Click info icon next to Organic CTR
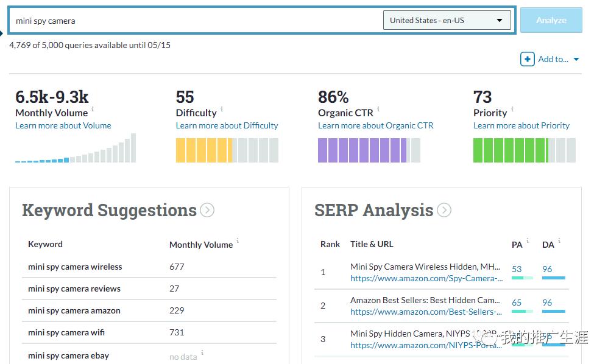Viewport: 608px width, 364px height. (x=378, y=110)
